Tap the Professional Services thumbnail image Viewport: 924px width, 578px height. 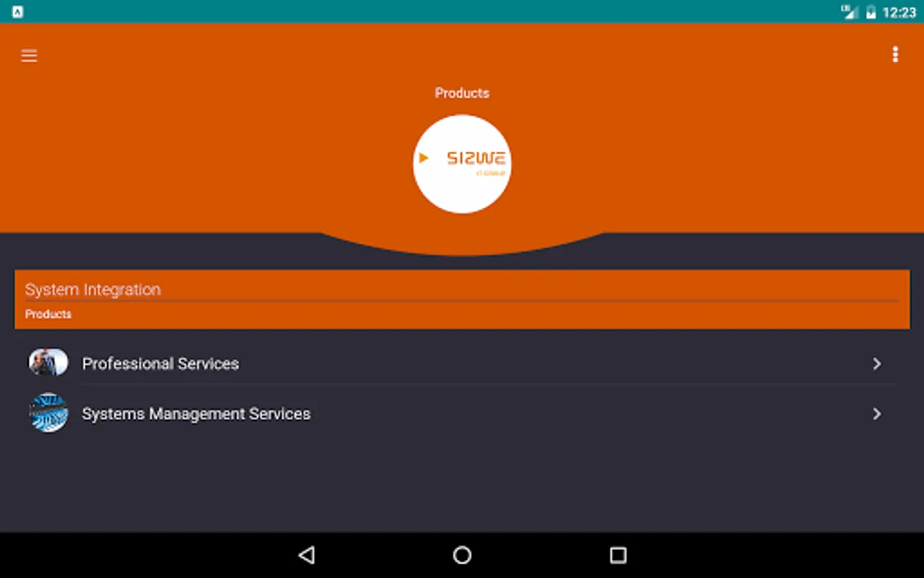[48, 363]
